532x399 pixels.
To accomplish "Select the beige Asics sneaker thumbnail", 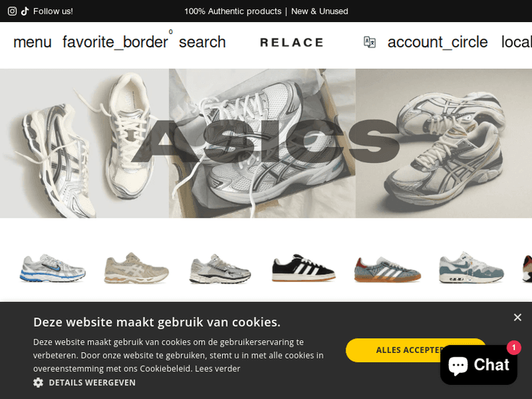I will (136, 268).
